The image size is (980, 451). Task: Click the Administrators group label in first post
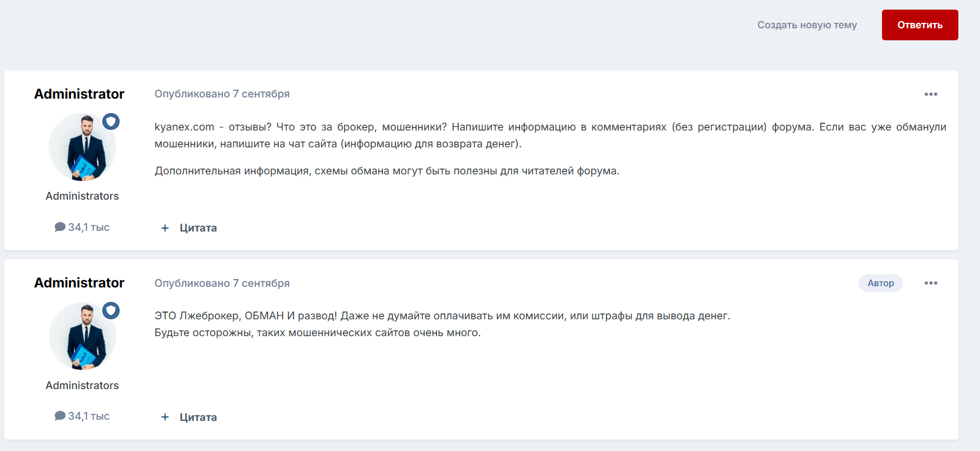point(82,196)
